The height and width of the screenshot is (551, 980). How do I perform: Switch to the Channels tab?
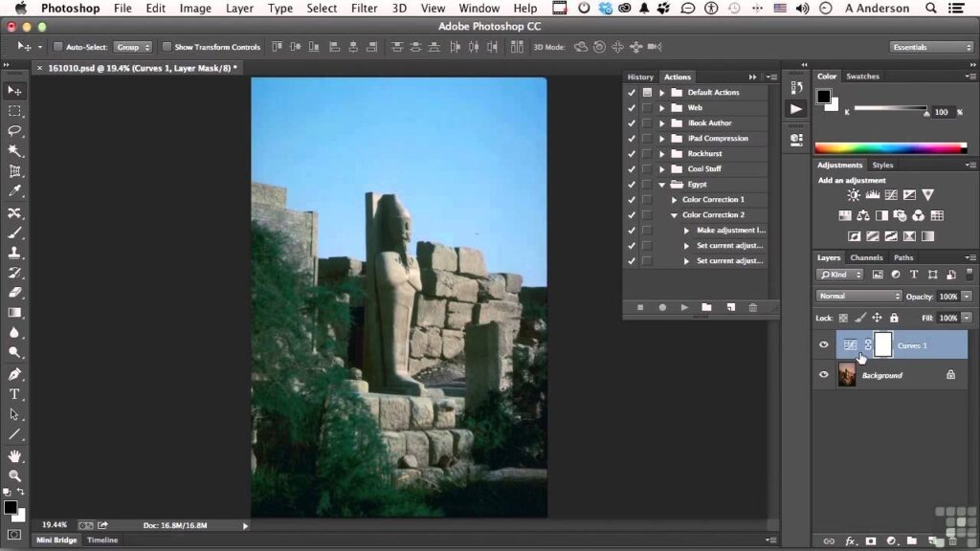(x=866, y=257)
